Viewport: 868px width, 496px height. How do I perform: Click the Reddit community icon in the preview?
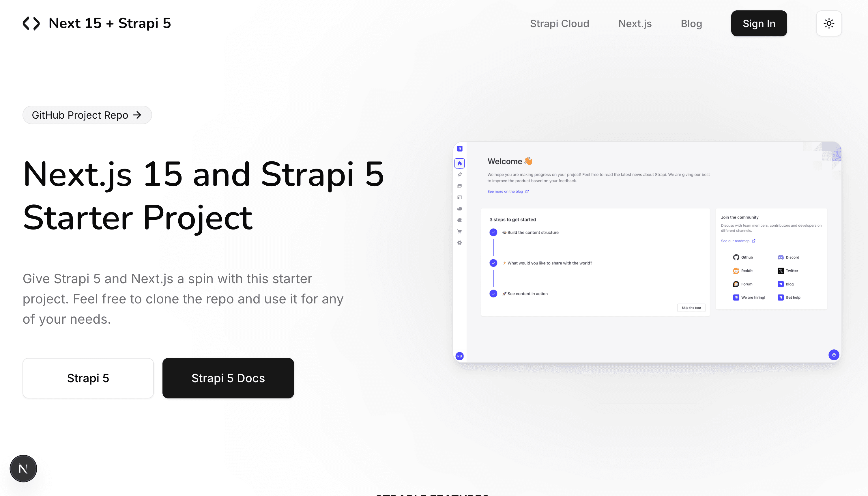point(736,271)
